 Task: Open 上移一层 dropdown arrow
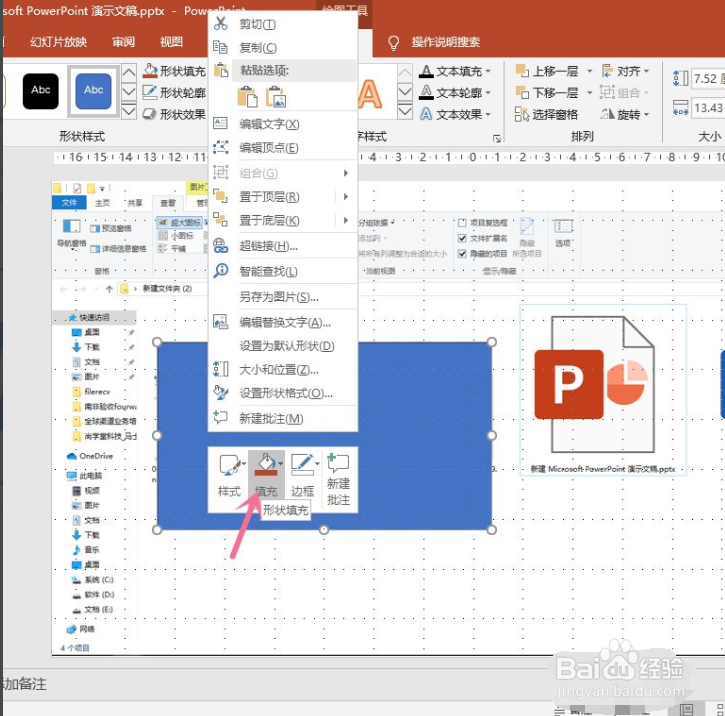click(x=590, y=71)
